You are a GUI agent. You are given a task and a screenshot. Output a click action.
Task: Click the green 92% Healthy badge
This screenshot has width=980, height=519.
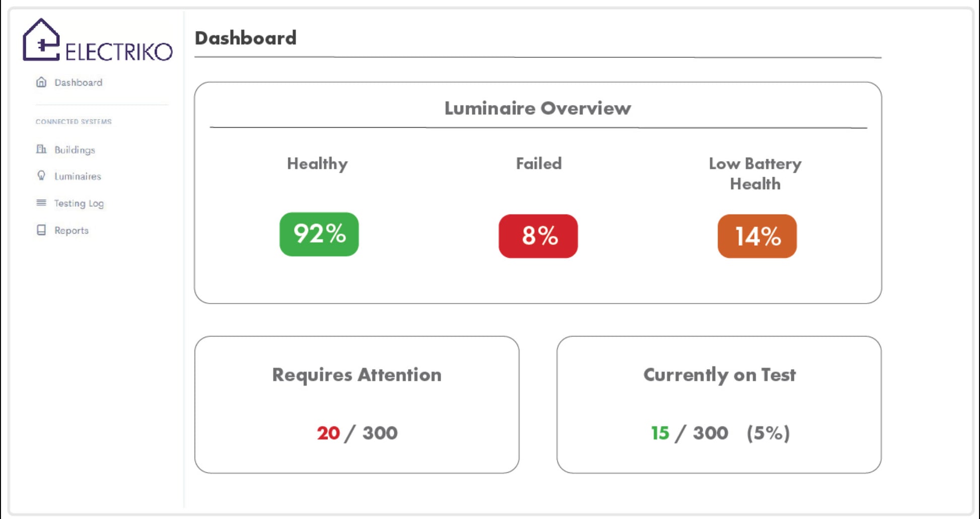tap(319, 234)
